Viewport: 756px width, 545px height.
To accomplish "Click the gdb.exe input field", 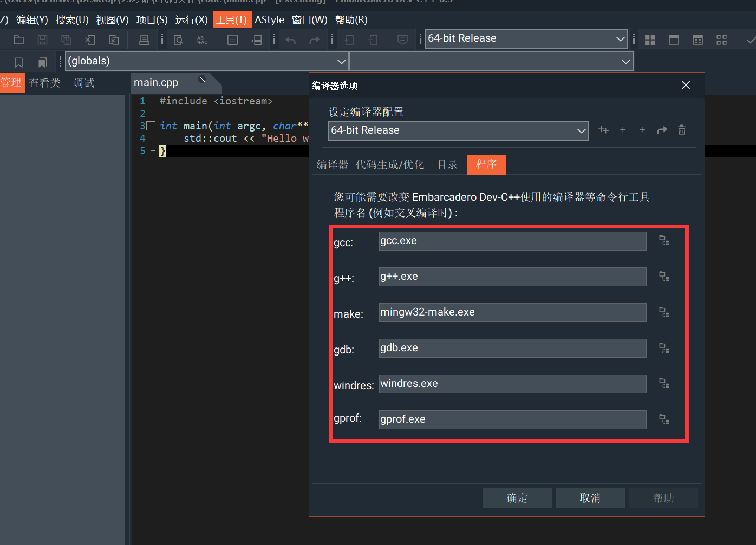I will coord(512,348).
